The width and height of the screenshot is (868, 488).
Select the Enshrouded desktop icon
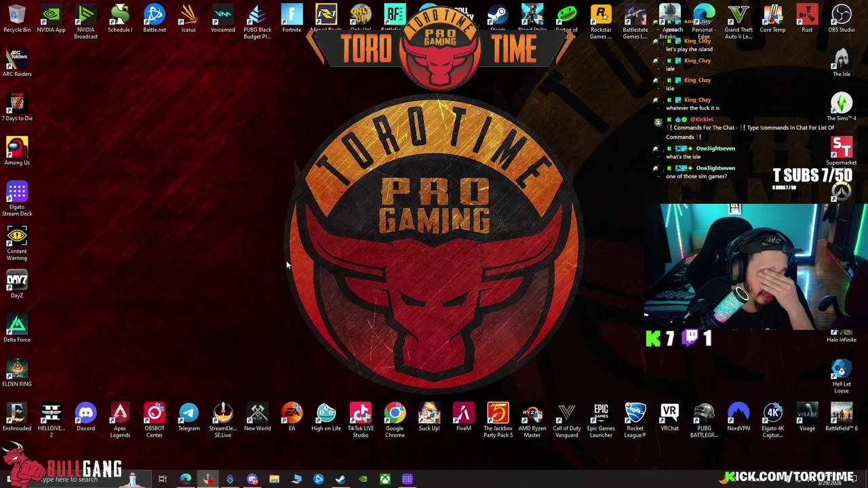coord(17,418)
